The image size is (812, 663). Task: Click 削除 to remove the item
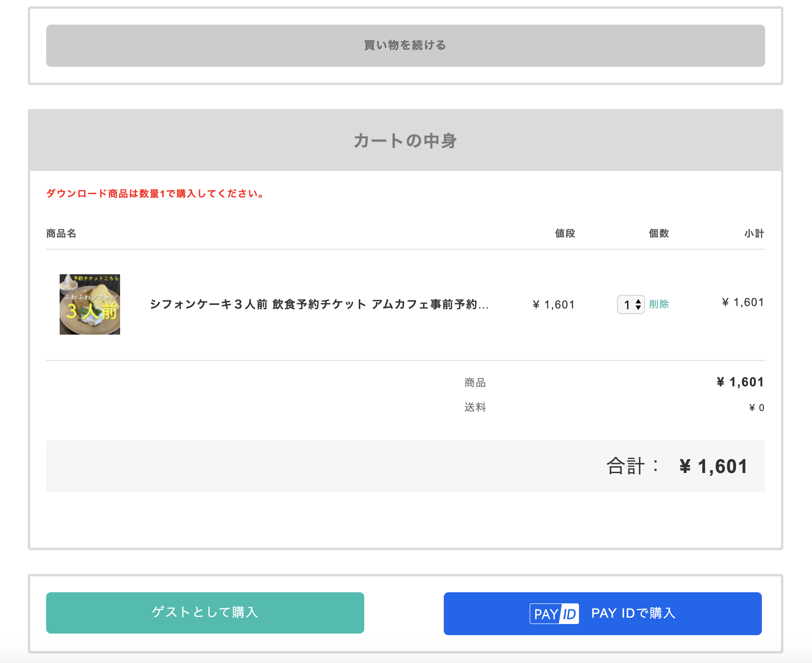pos(659,304)
